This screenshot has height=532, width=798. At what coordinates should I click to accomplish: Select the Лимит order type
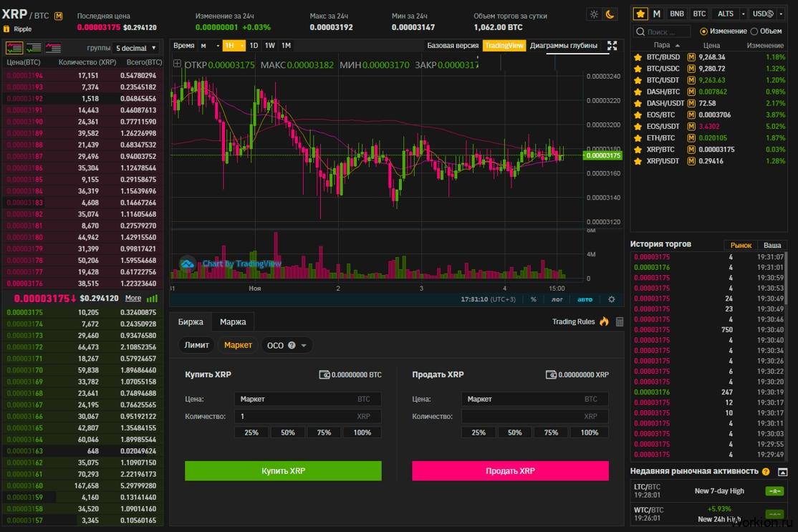click(x=197, y=345)
